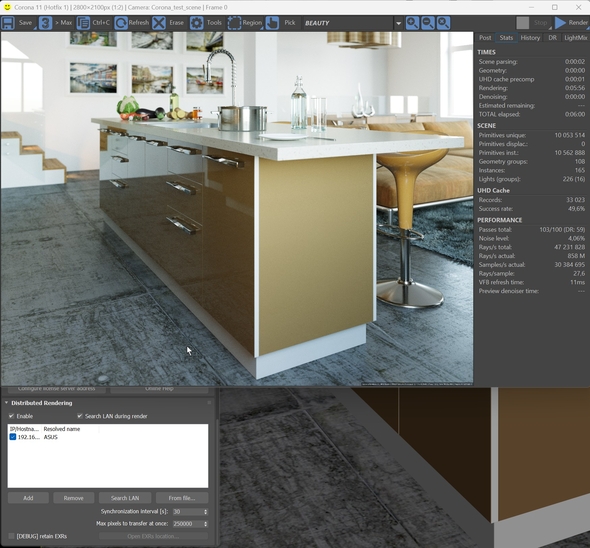Screen dimensions: 590x548
Task: Select the Pick hand icon
Action: pos(272,23)
